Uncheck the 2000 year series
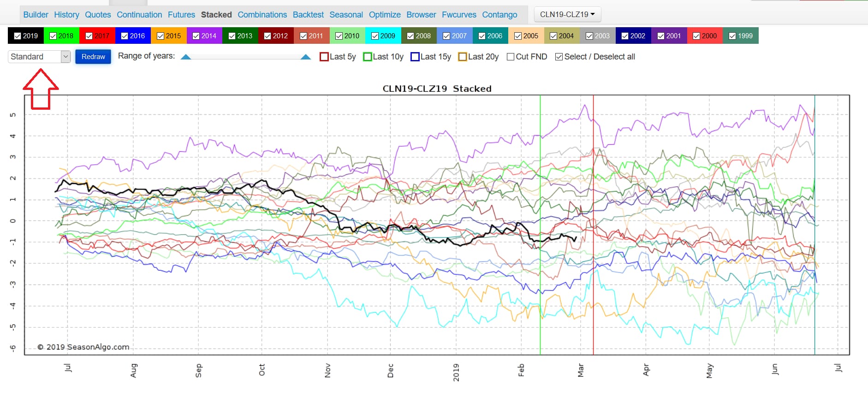 (x=696, y=36)
